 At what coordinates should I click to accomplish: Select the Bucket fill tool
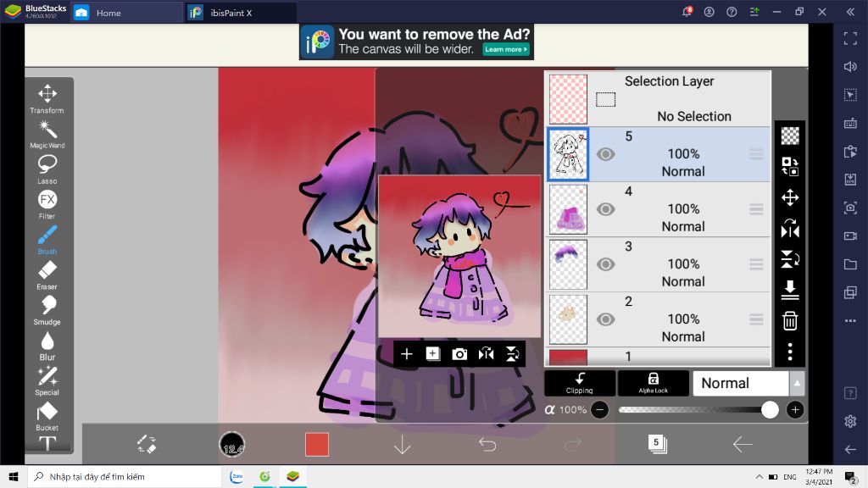(x=47, y=416)
